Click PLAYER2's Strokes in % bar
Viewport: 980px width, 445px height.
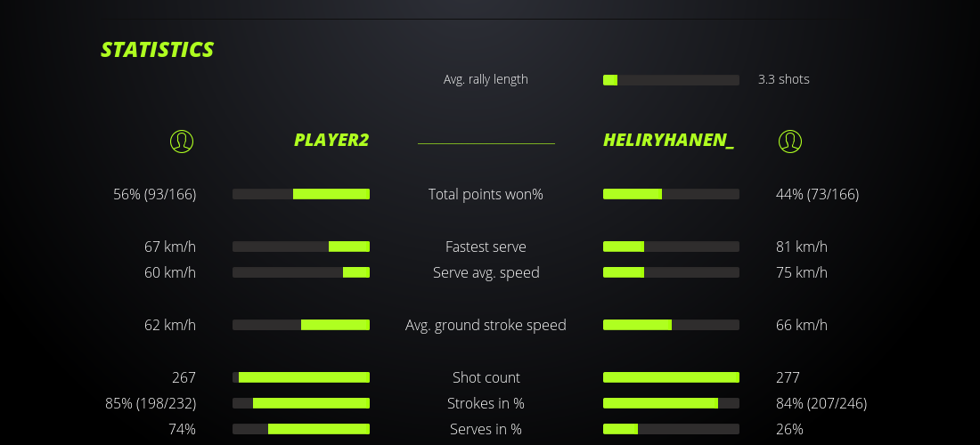click(x=301, y=403)
